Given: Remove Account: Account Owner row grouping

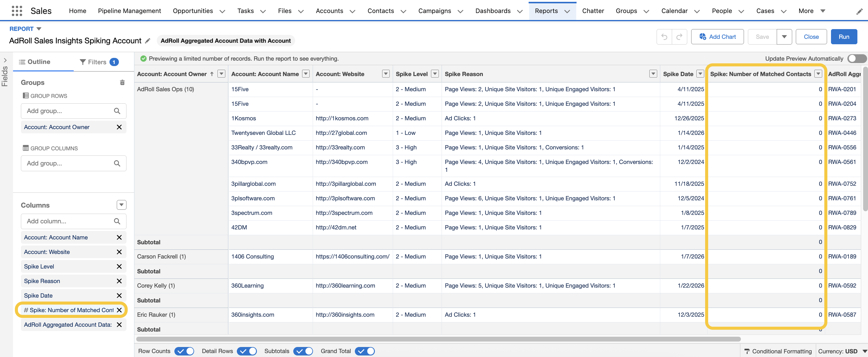Looking at the screenshot, I should (119, 127).
